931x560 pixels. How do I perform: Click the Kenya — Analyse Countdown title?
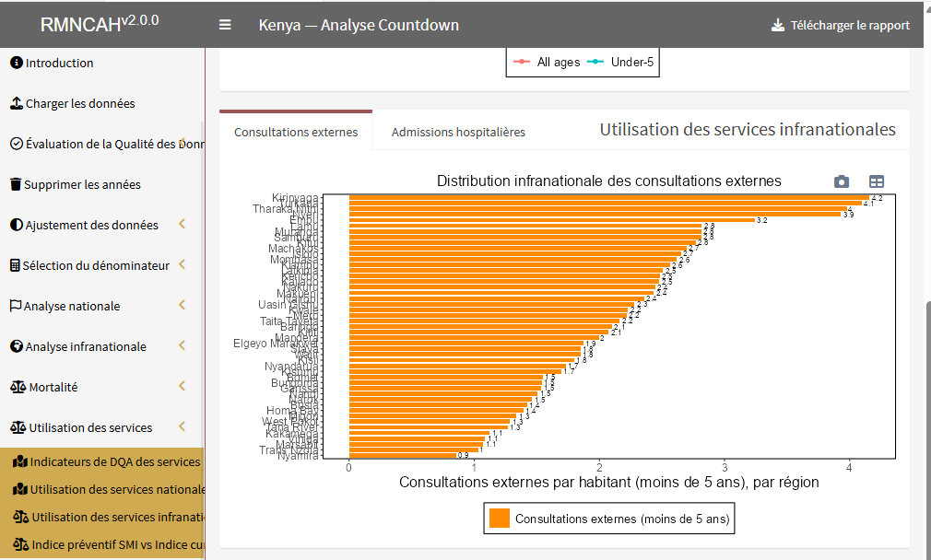[359, 25]
